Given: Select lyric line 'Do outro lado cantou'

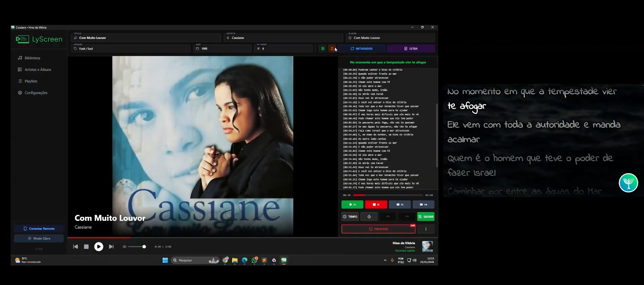Looking at the screenshot, I should pos(372,139).
